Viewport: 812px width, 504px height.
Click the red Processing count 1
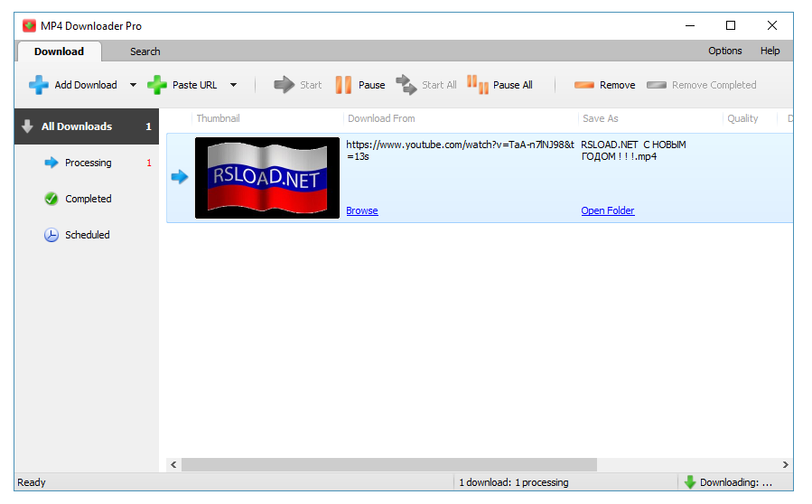click(x=149, y=163)
